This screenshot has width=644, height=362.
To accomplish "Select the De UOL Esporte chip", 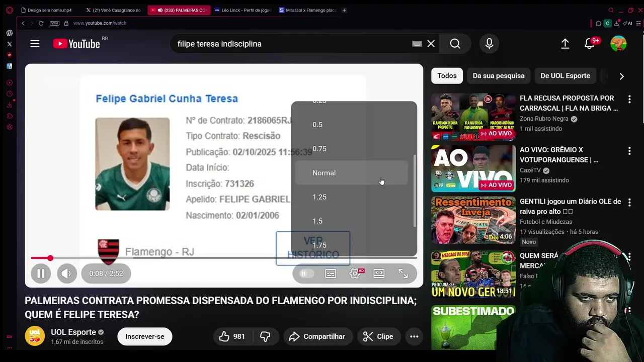I will click(565, 76).
